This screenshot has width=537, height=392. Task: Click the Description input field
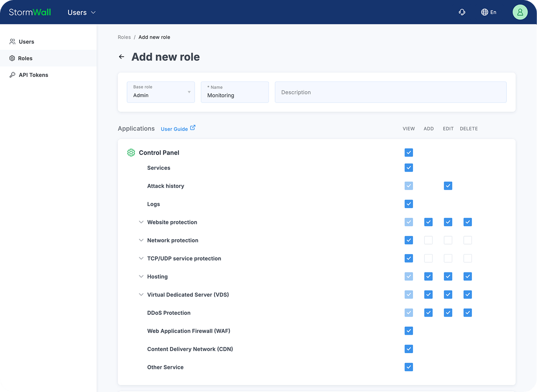click(391, 92)
